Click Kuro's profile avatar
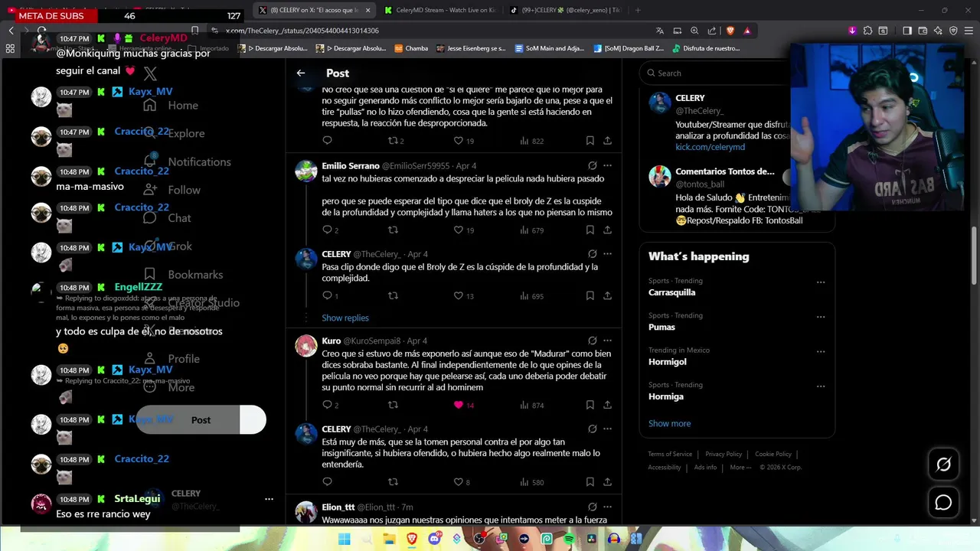 tap(306, 346)
